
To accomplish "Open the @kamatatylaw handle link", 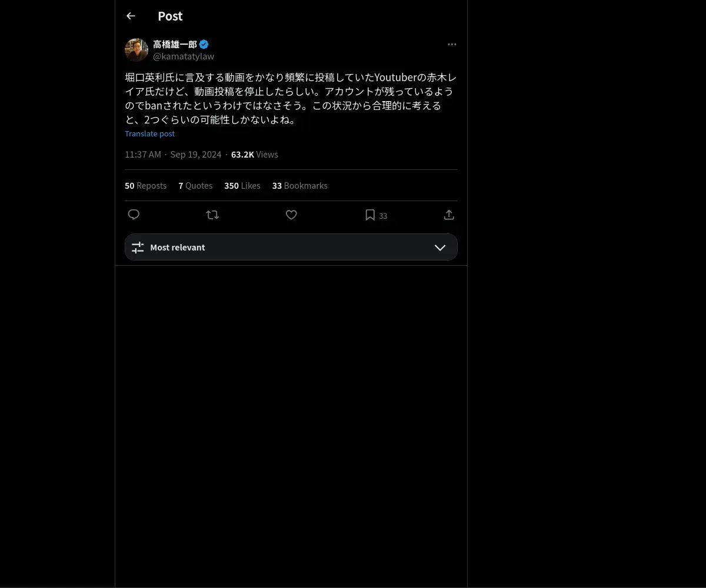I will pyautogui.click(x=184, y=56).
